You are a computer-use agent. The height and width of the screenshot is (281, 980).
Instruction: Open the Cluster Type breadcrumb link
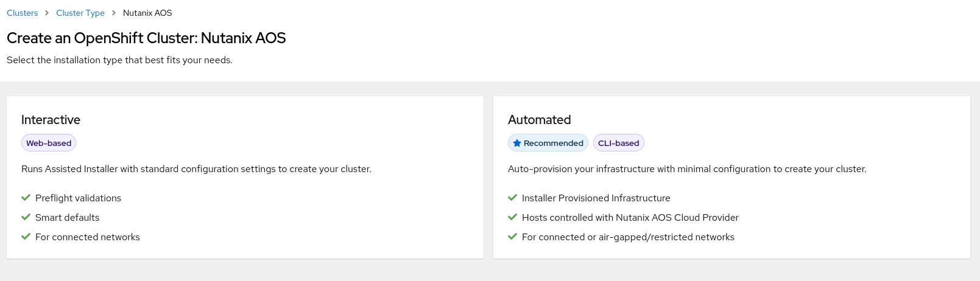[80, 13]
